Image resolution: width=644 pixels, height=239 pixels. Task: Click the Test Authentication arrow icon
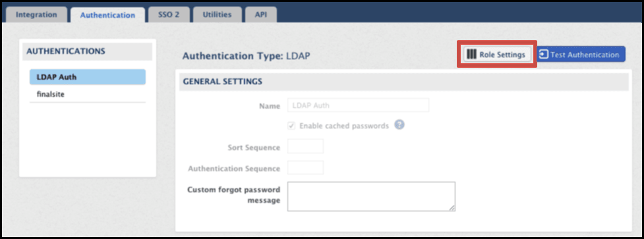pos(544,55)
